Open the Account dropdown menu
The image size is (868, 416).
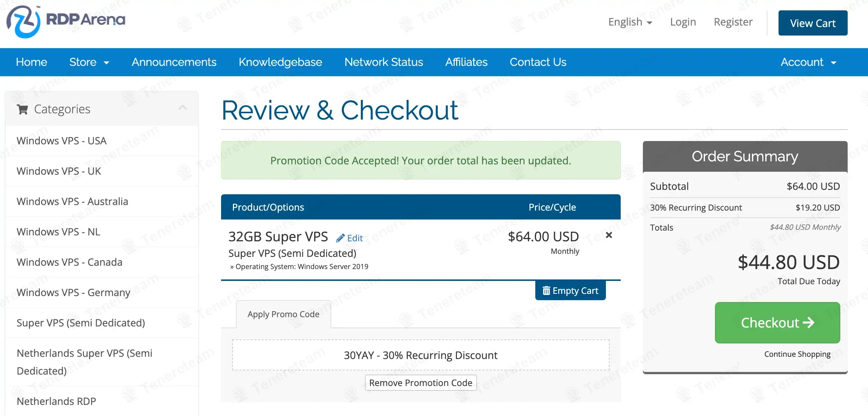(808, 62)
